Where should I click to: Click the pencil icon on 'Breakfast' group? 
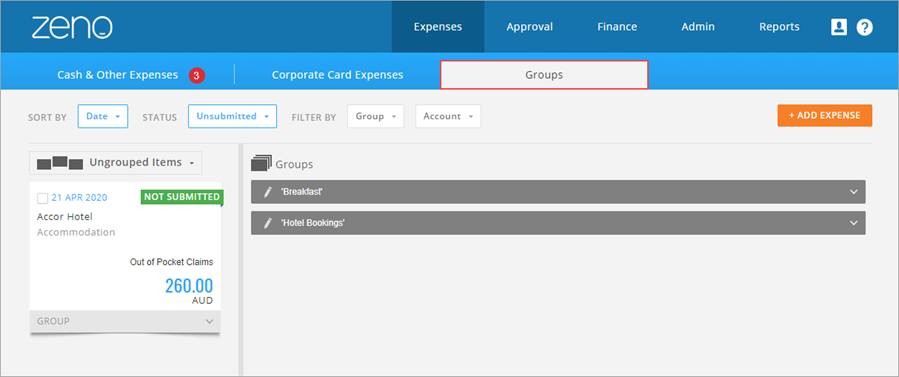(x=267, y=192)
